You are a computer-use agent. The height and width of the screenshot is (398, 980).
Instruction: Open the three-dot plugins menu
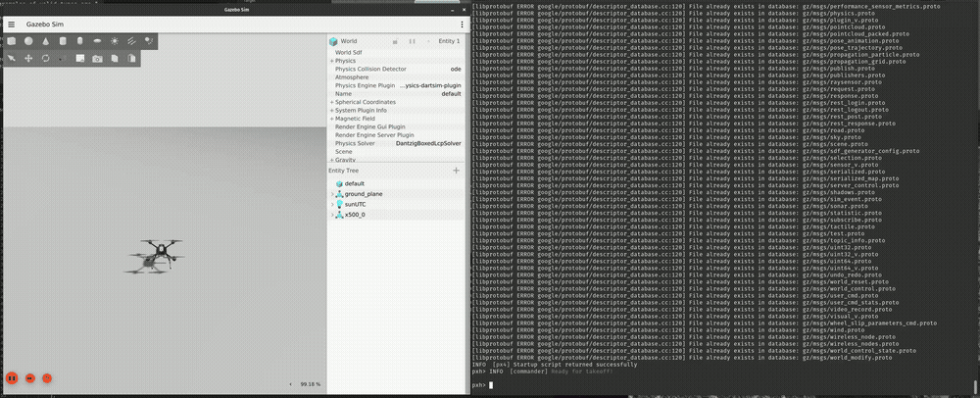[x=462, y=23]
